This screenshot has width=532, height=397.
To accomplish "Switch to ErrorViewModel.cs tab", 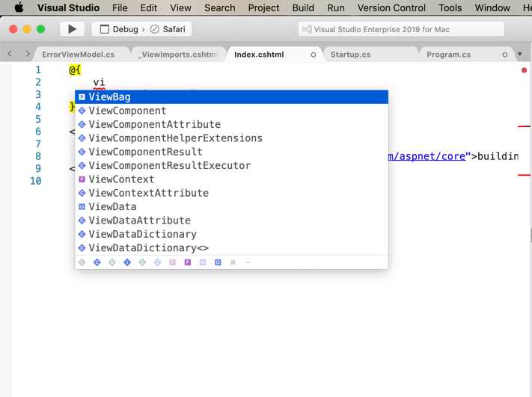I will (78, 55).
